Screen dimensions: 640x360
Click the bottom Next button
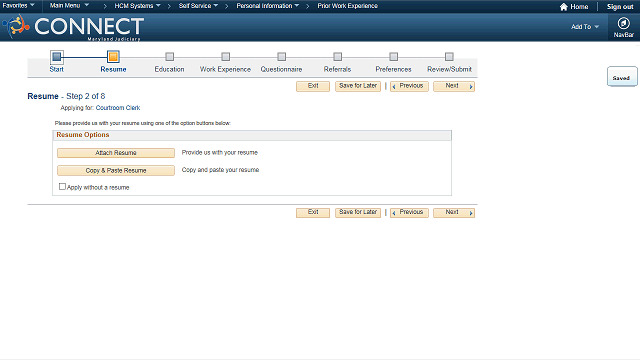point(454,213)
